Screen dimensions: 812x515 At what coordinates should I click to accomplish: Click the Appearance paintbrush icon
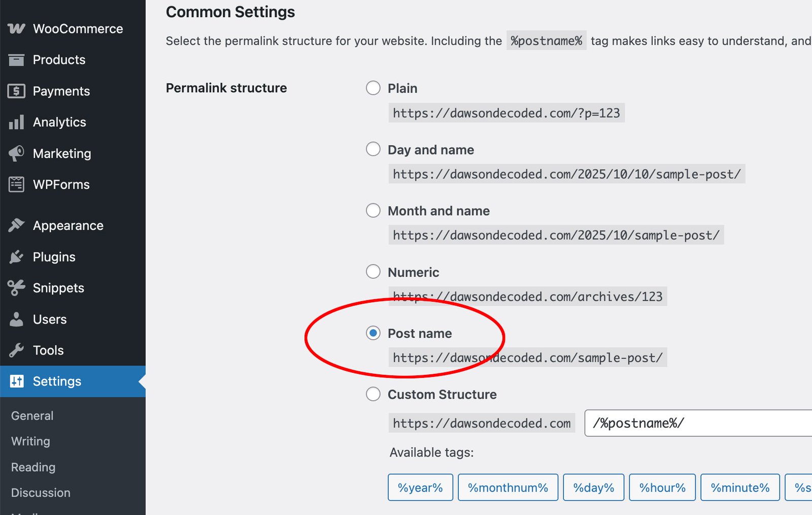click(x=16, y=226)
